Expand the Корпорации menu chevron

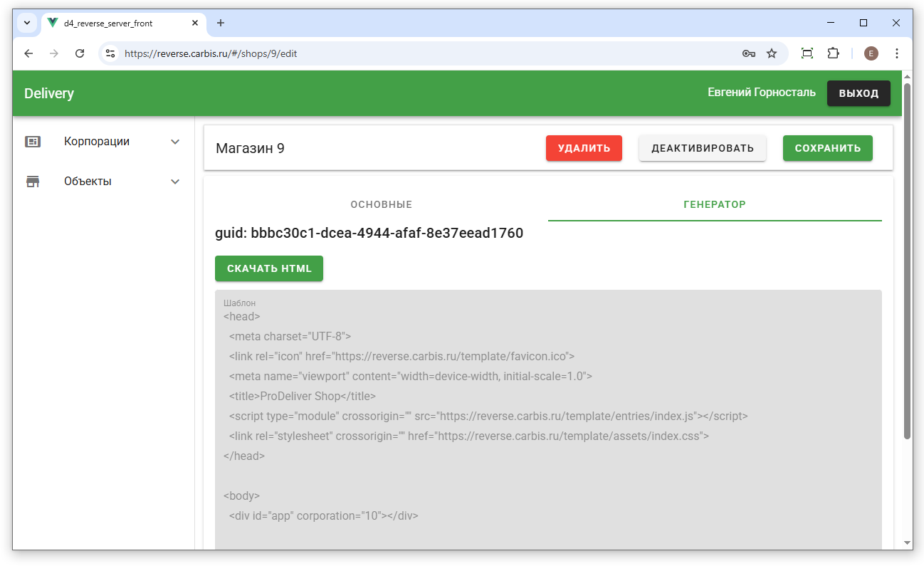(175, 142)
